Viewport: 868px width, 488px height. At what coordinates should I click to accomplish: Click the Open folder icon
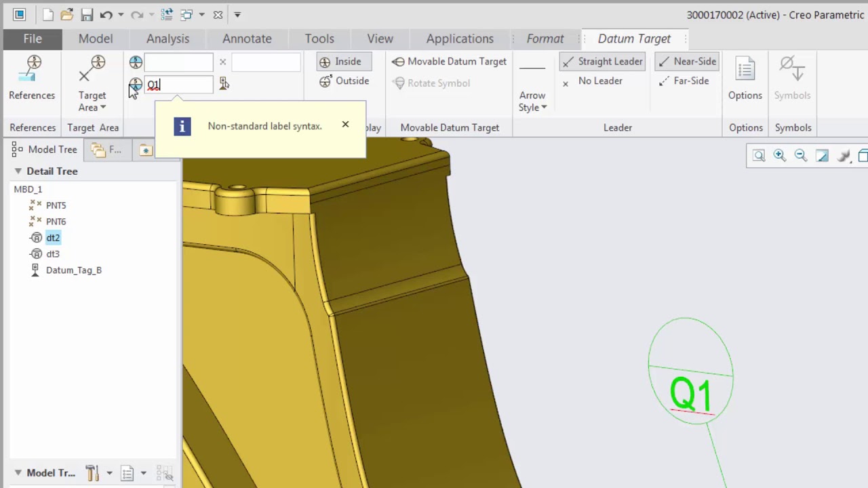(66, 14)
